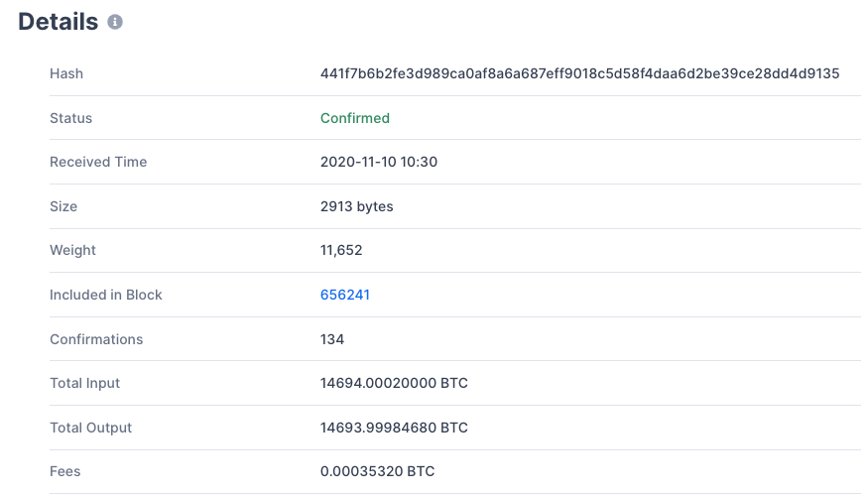Screen dimensions: 868x494
Task: Click the Total Input label
Action: click(x=84, y=383)
